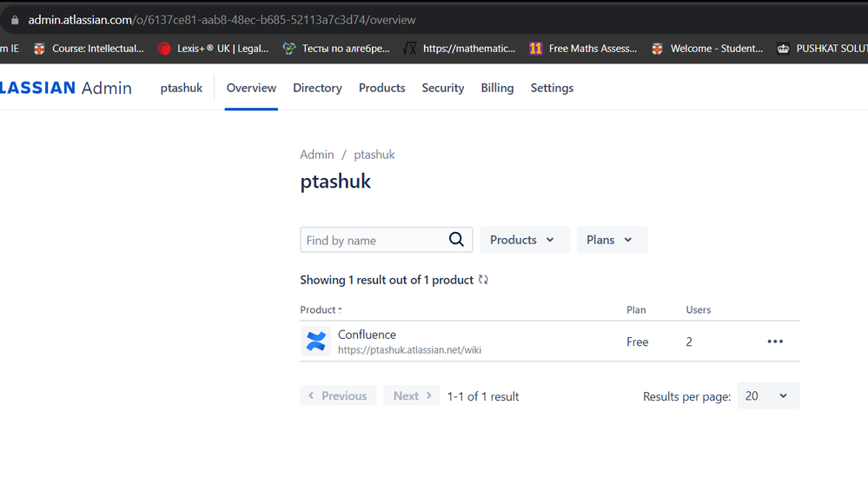This screenshot has width=868, height=498.
Task: Click the search magnifier icon
Action: 456,239
